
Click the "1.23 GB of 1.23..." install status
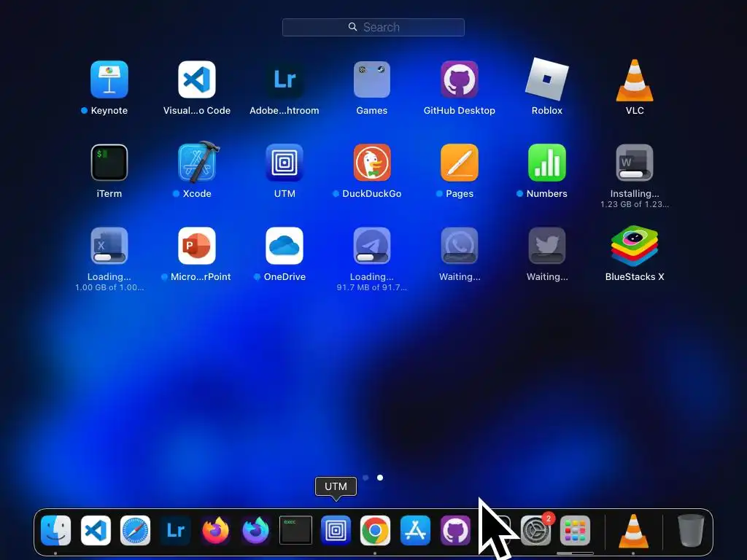pyautogui.click(x=635, y=204)
